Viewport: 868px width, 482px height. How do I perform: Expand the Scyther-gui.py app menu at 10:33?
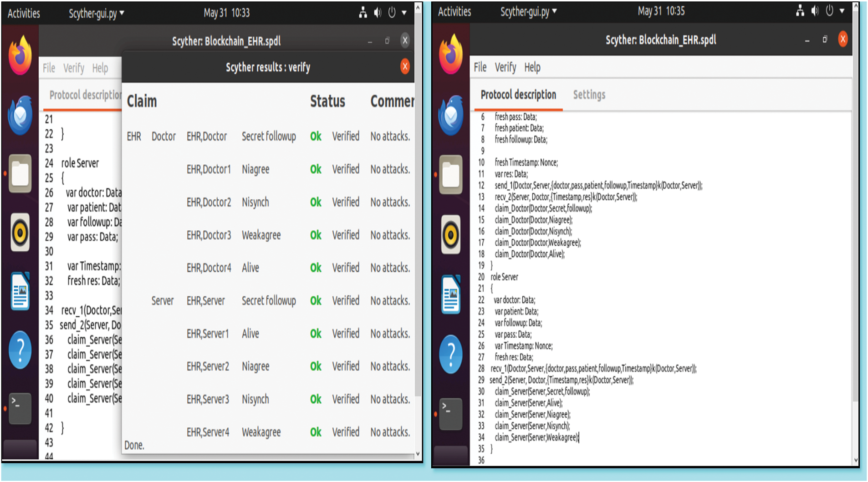96,13
